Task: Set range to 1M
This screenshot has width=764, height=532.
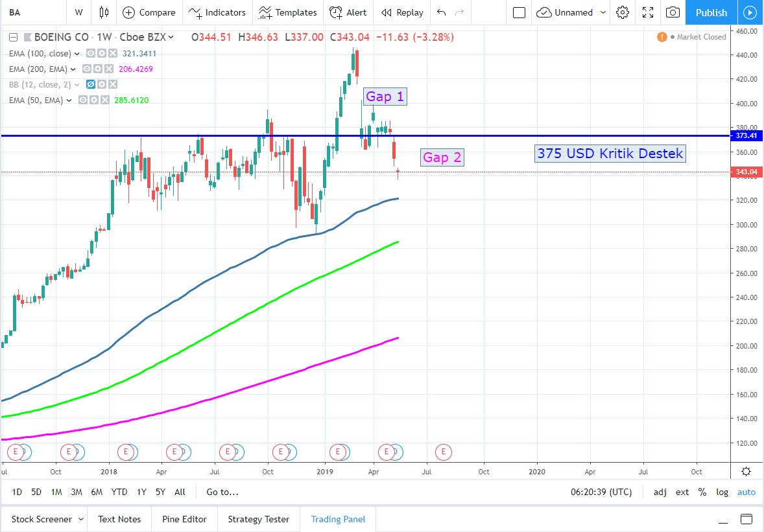Action: [56, 492]
